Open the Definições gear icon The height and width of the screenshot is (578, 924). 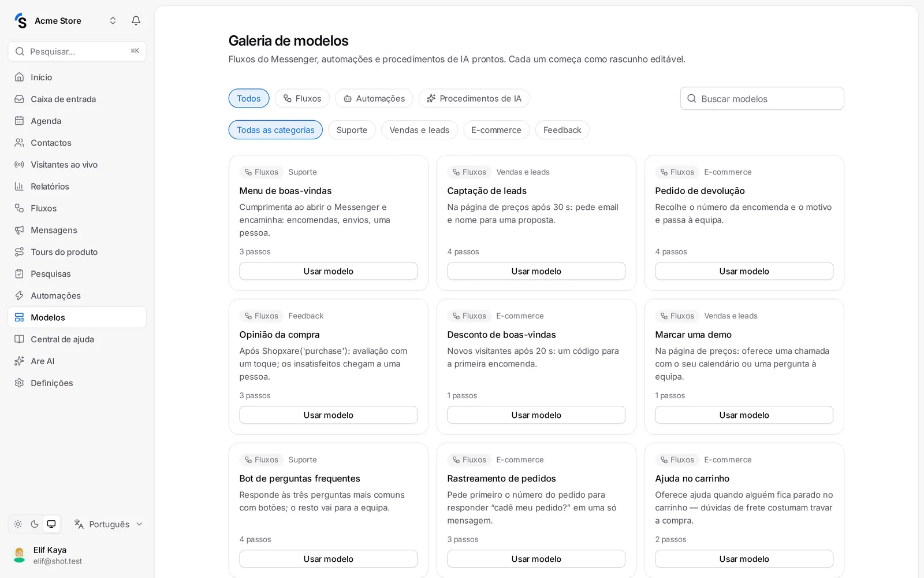click(x=19, y=383)
